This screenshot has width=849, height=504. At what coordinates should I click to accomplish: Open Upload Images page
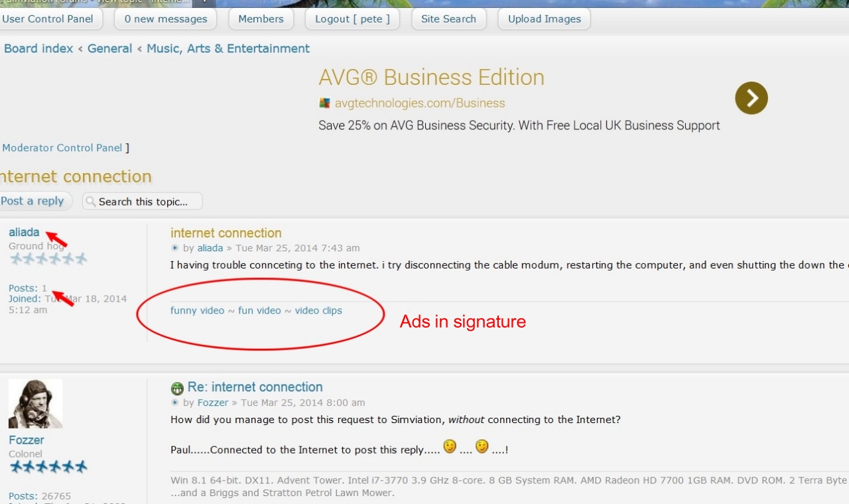coord(545,19)
